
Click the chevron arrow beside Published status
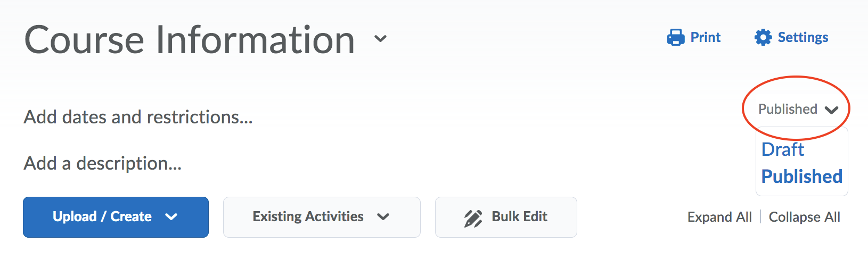click(x=831, y=110)
